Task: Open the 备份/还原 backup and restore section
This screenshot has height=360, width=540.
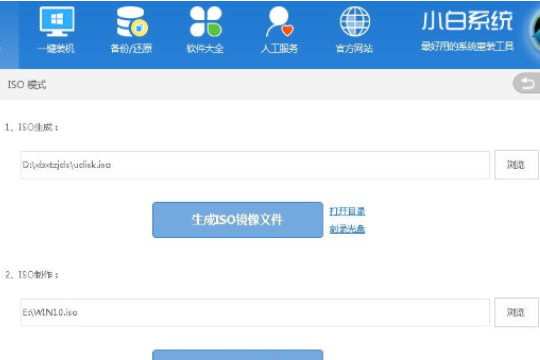Action: (x=131, y=30)
